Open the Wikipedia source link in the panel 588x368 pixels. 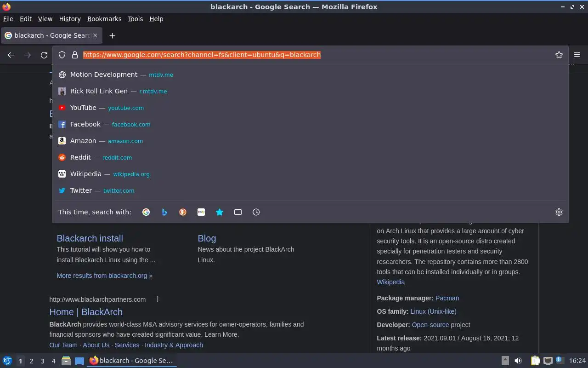point(390,282)
